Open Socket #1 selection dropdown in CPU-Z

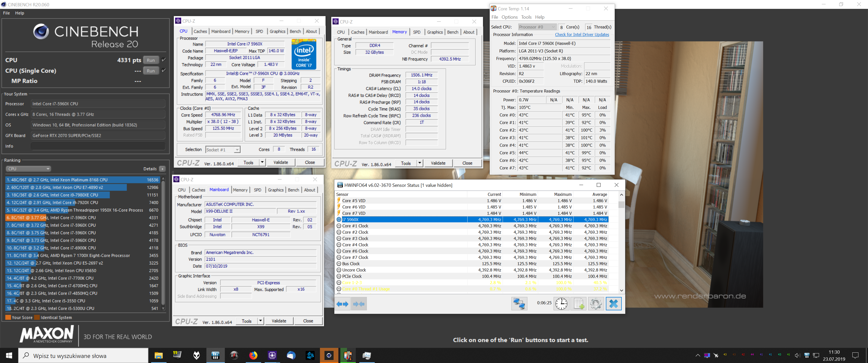[x=223, y=149]
